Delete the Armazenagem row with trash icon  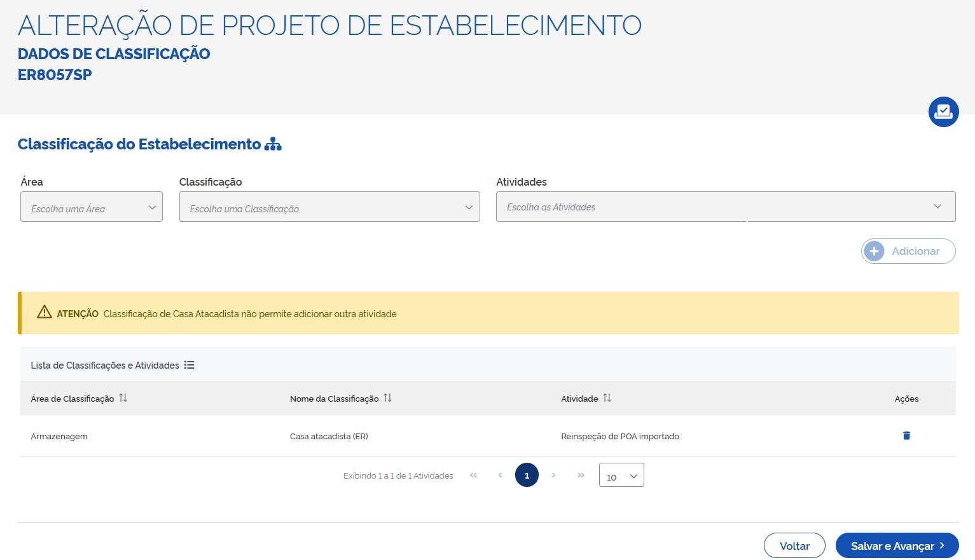click(x=906, y=435)
